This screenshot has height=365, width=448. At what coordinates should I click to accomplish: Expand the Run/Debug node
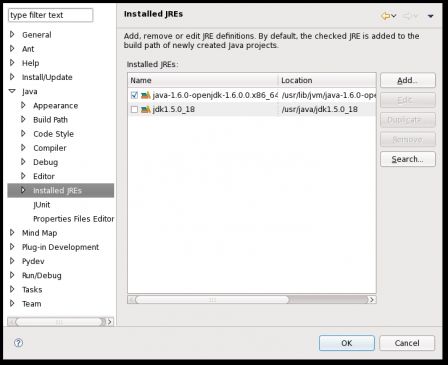12,275
